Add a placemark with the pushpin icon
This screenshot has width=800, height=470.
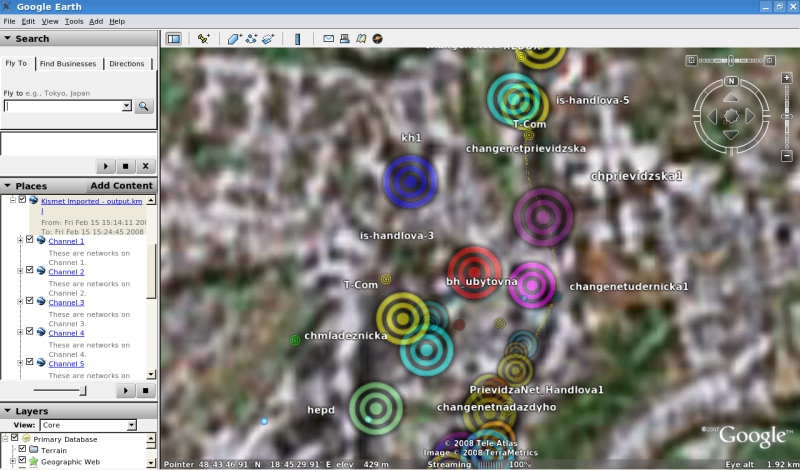(204, 39)
